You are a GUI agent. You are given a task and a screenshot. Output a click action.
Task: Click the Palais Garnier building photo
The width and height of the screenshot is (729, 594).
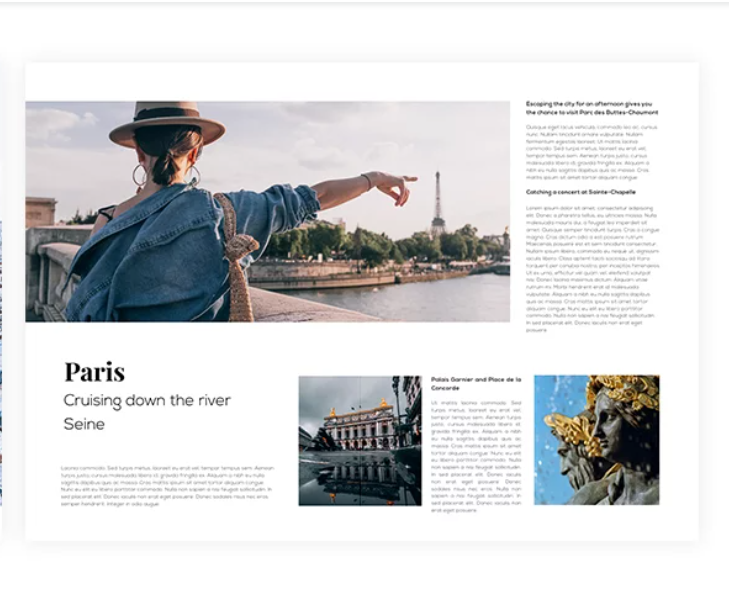359,440
